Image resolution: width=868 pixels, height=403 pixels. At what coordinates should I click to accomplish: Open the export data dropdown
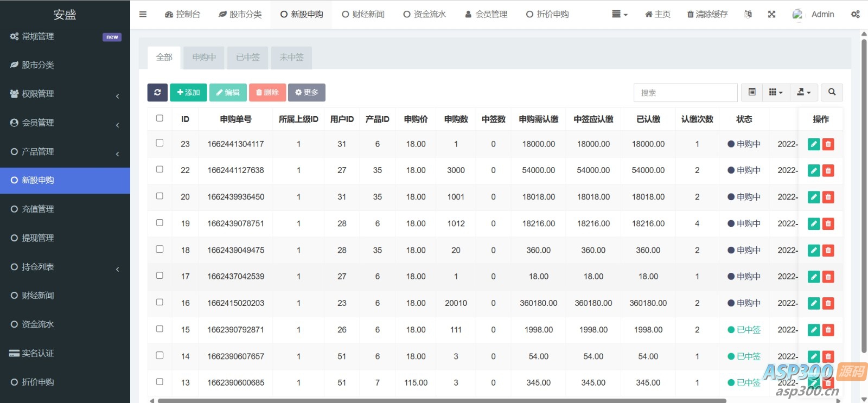[x=803, y=93]
